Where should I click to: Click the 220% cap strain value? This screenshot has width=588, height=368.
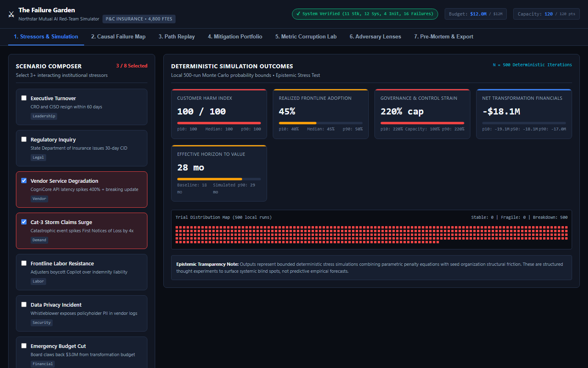pos(402,112)
